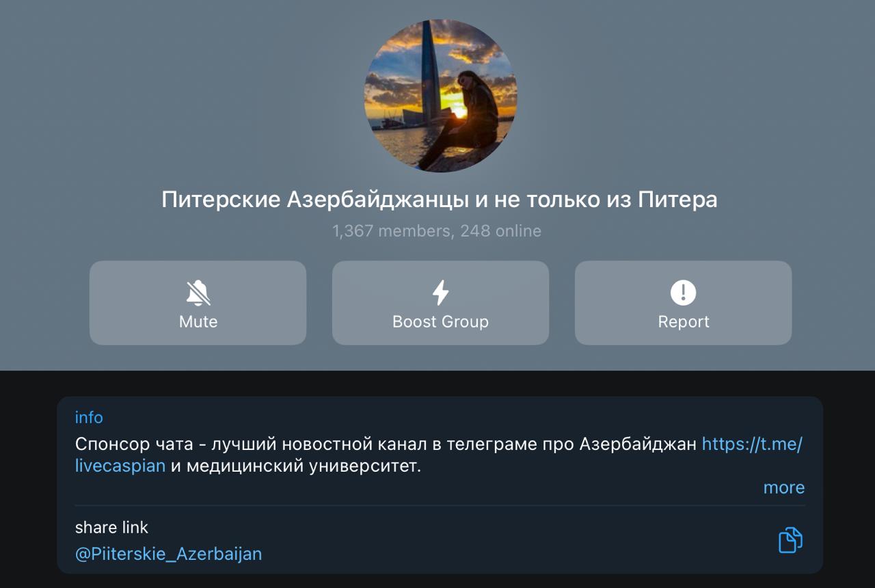Click the share link label
Image resolution: width=875 pixels, height=588 pixels.
(x=111, y=528)
